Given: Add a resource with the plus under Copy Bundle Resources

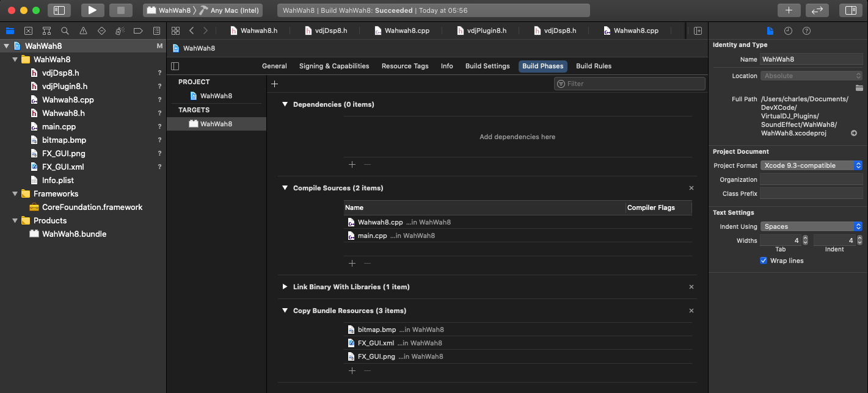Looking at the screenshot, I should click(x=352, y=370).
